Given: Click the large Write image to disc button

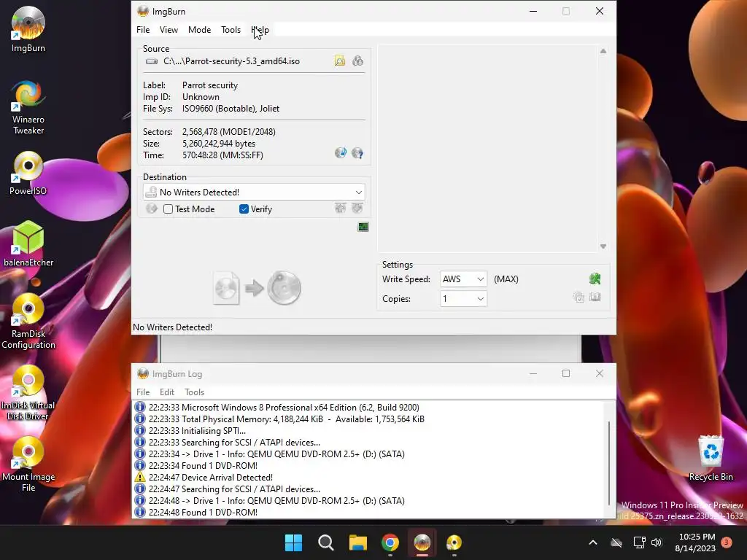Looking at the screenshot, I should (x=258, y=288).
